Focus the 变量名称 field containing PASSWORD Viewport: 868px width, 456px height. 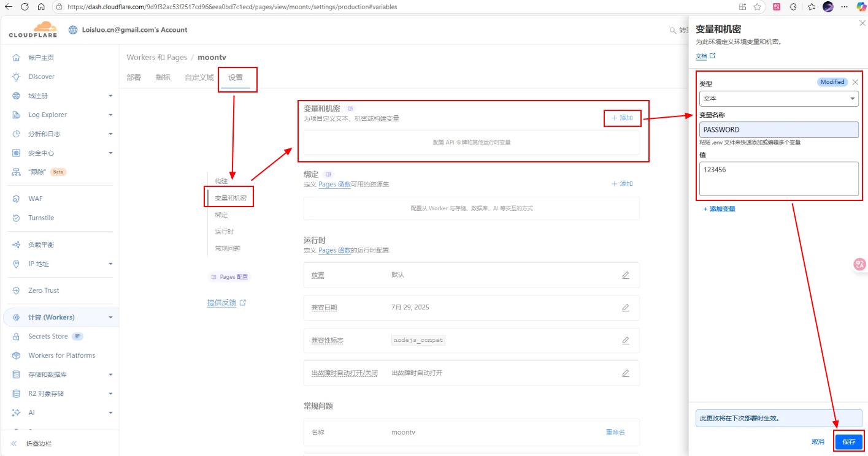click(x=779, y=129)
